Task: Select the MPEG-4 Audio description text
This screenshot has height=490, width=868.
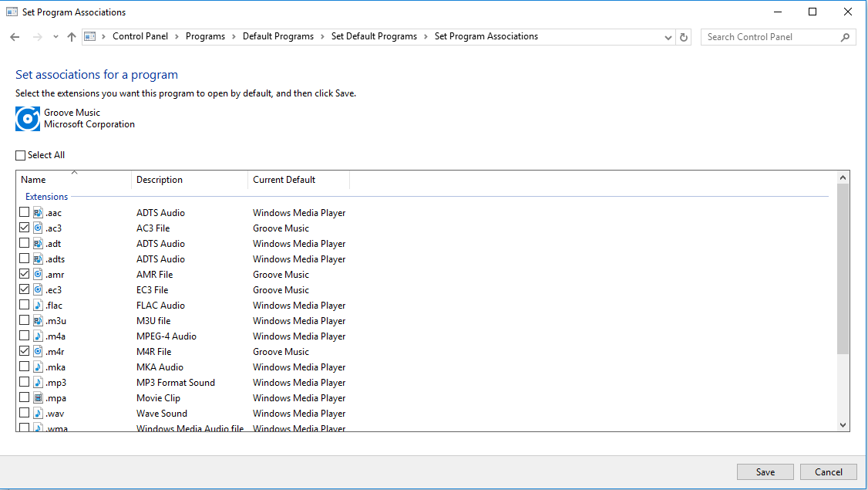Action: (x=166, y=336)
